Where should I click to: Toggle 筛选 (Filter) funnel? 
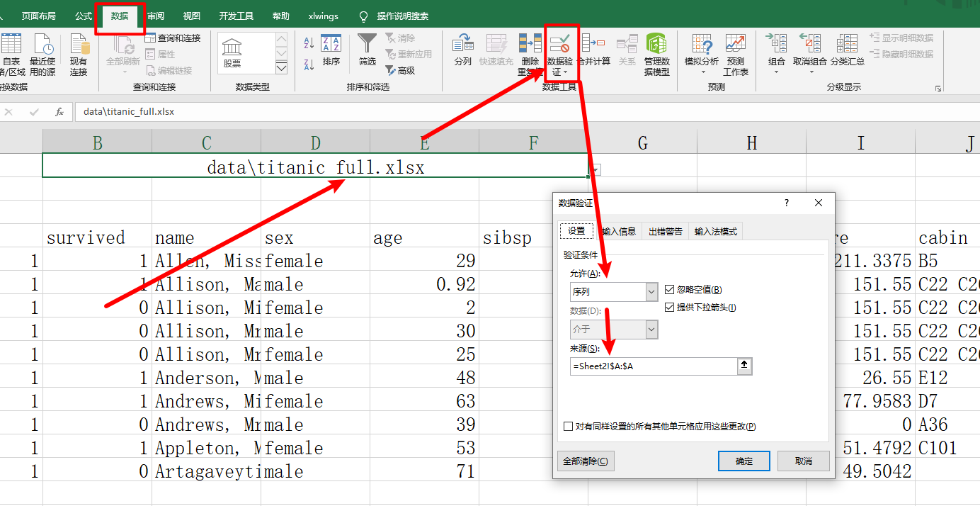coord(367,50)
